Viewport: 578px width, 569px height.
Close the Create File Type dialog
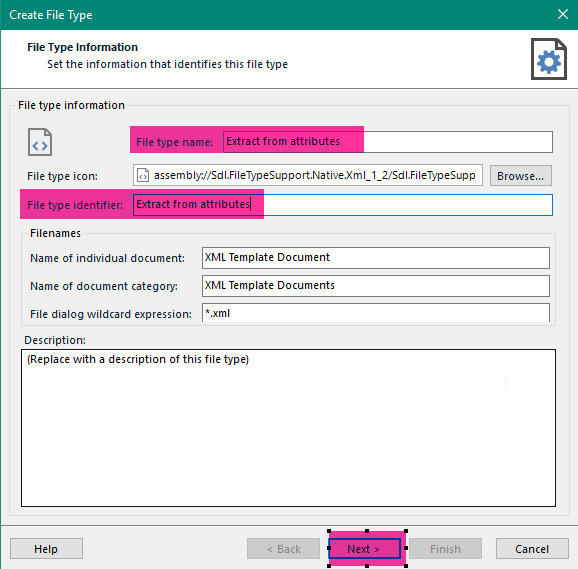click(x=563, y=14)
